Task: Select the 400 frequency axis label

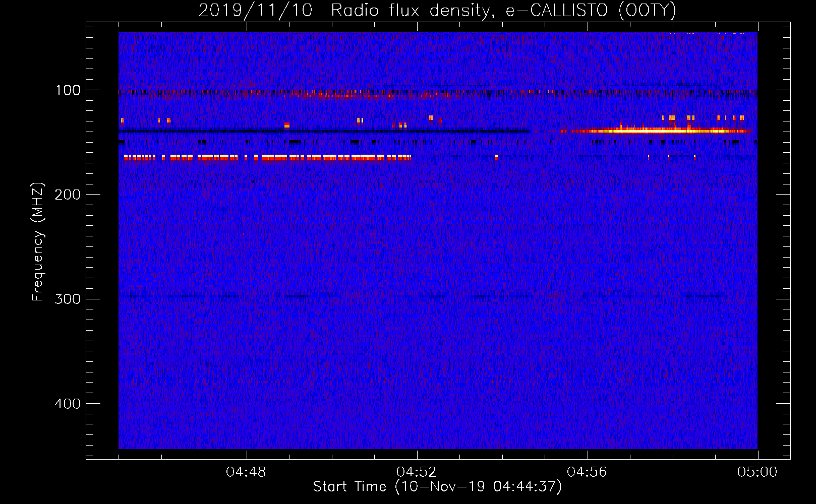Action: tap(68, 404)
